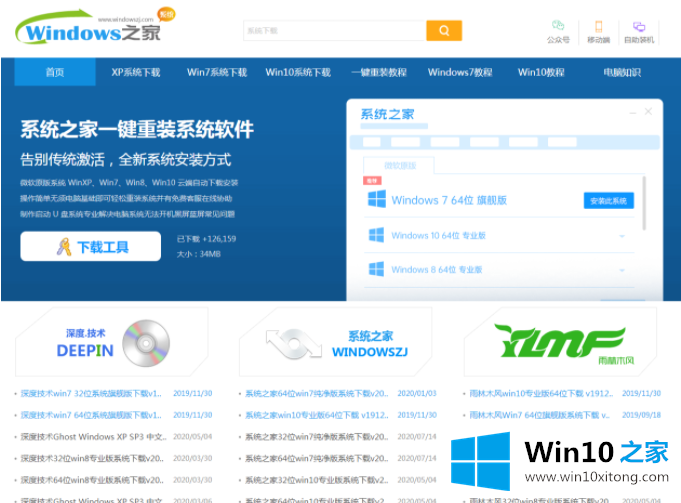Image resolution: width=681 pixels, height=503 pixels.
Task: Open the 系统之家 WINDOWSZJ banner
Action: pyautogui.click(x=336, y=342)
